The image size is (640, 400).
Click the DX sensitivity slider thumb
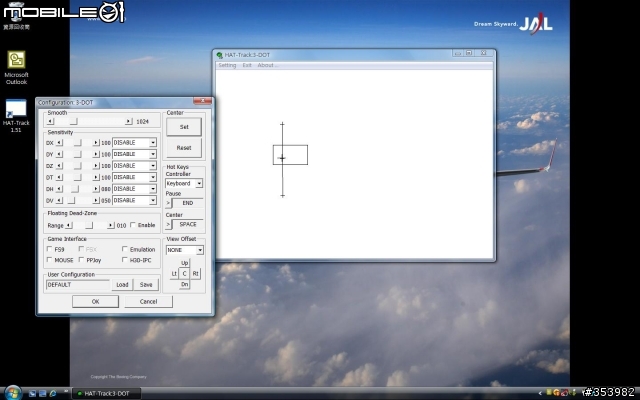[78, 142]
